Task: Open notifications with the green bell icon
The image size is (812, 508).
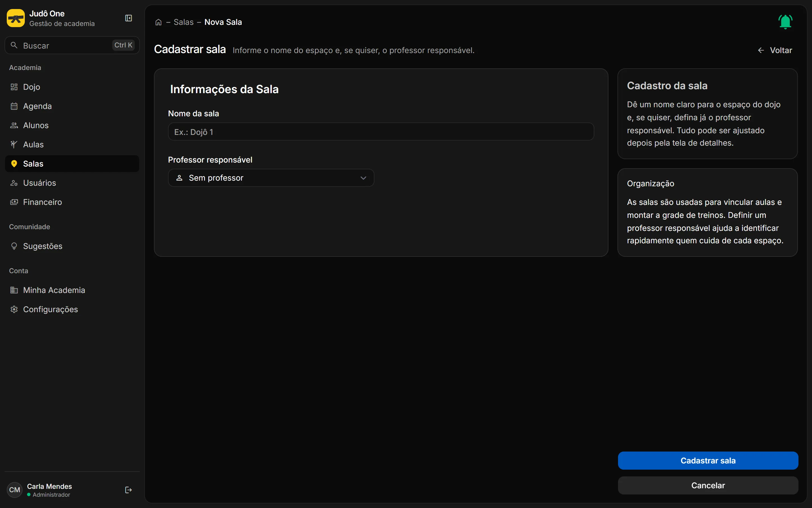Action: click(x=785, y=22)
